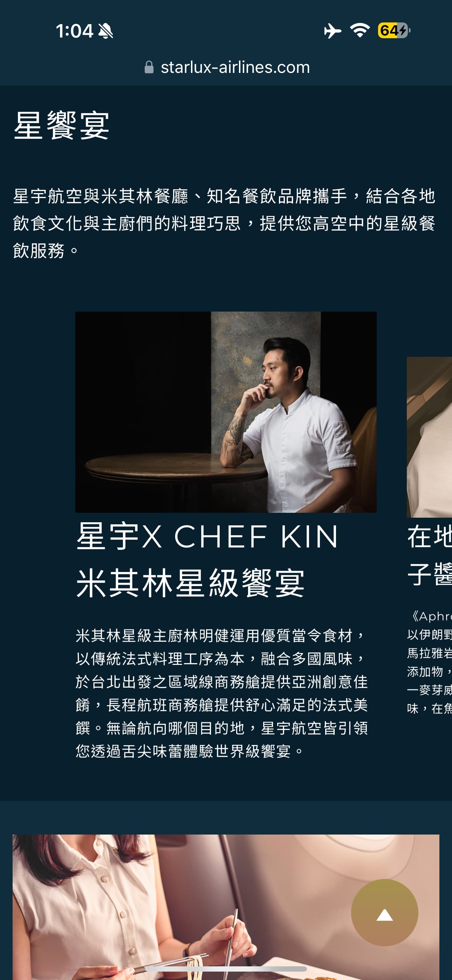The width and height of the screenshot is (452, 980).
Task: Tap the Chef Kin description paragraph
Action: [x=222, y=693]
